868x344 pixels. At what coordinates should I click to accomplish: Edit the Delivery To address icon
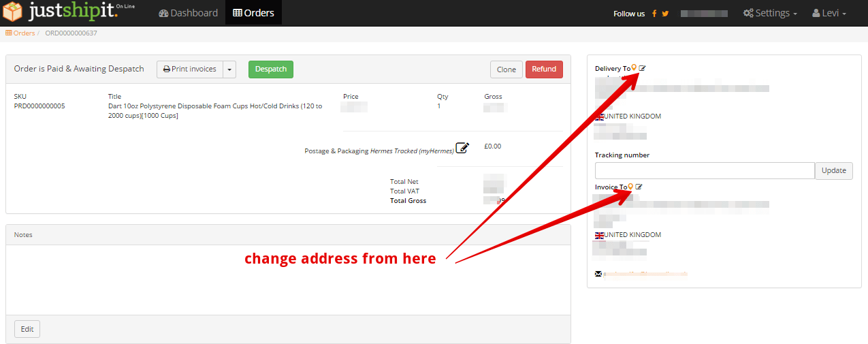point(642,68)
